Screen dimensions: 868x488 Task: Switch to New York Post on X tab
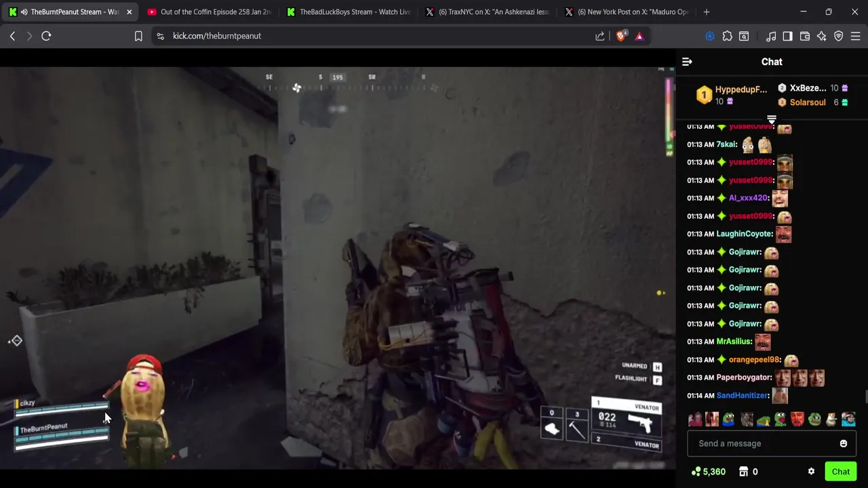627,12
